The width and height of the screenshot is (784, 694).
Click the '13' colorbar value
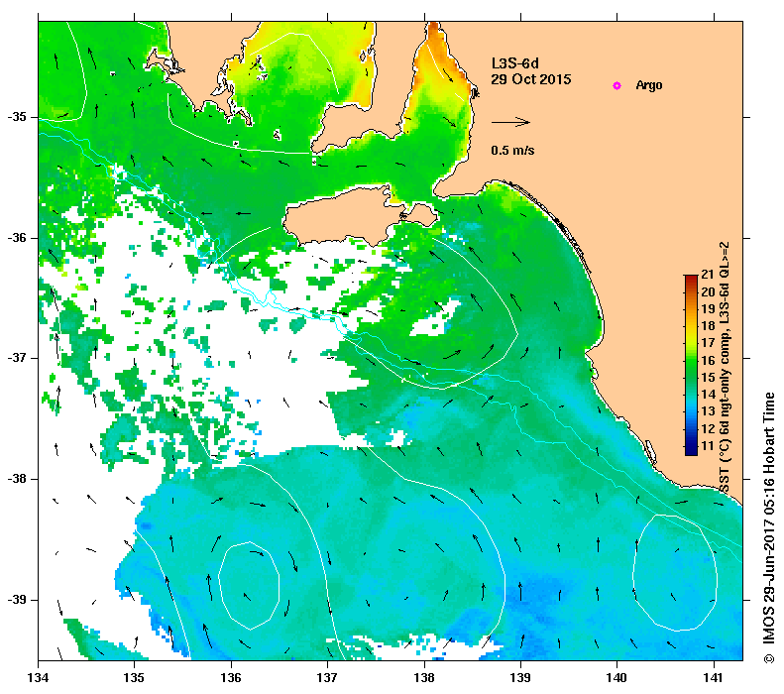point(708,411)
